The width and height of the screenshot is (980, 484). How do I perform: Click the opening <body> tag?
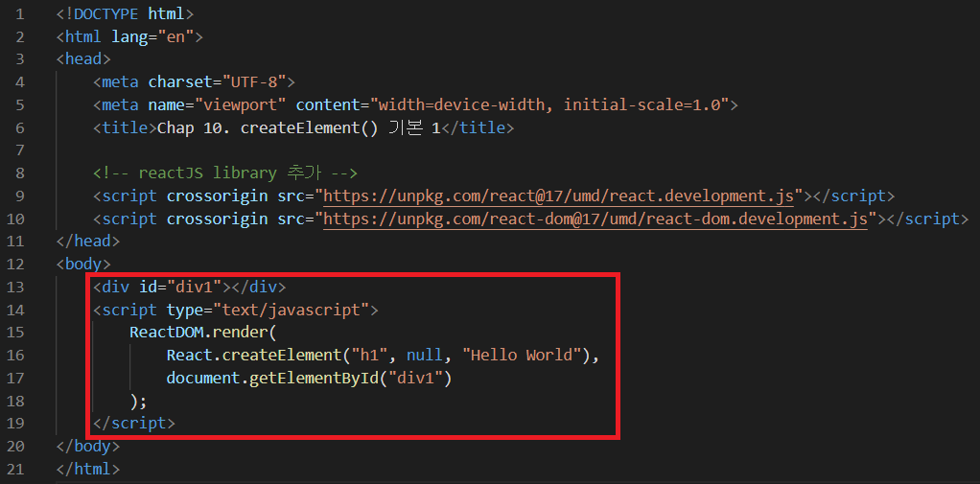[83, 265]
